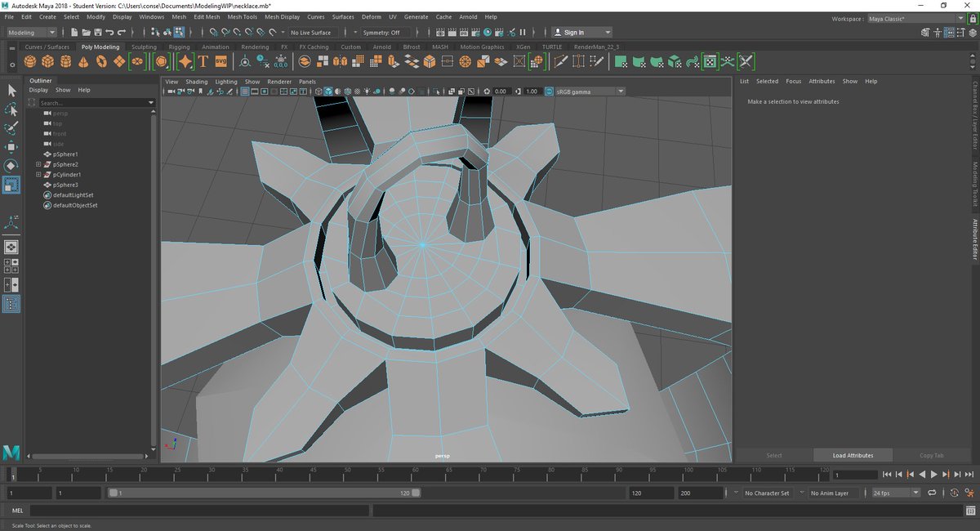Toggle the Outliner layout button in toolbox
This screenshot has width=980, height=531.
pos(11,304)
